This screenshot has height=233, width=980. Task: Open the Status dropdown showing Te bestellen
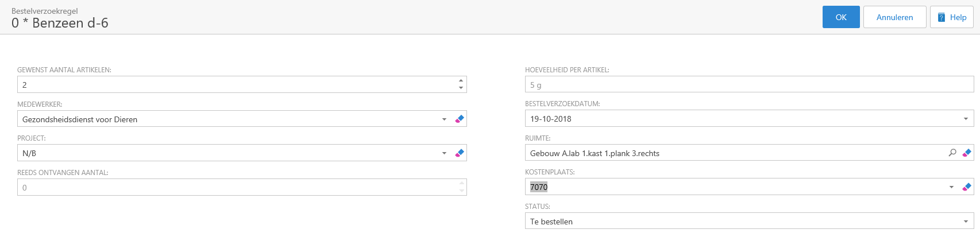coord(965,222)
